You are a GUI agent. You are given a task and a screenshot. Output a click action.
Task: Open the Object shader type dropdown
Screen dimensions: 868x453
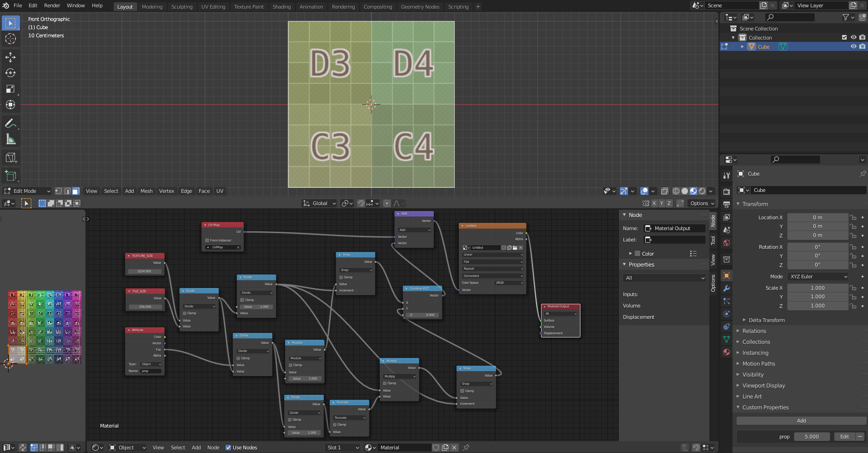[127, 448]
